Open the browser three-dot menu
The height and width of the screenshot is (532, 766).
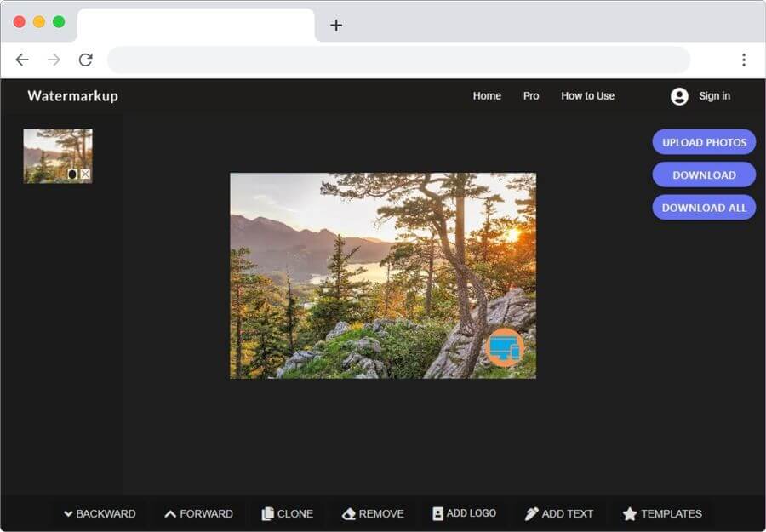point(743,60)
